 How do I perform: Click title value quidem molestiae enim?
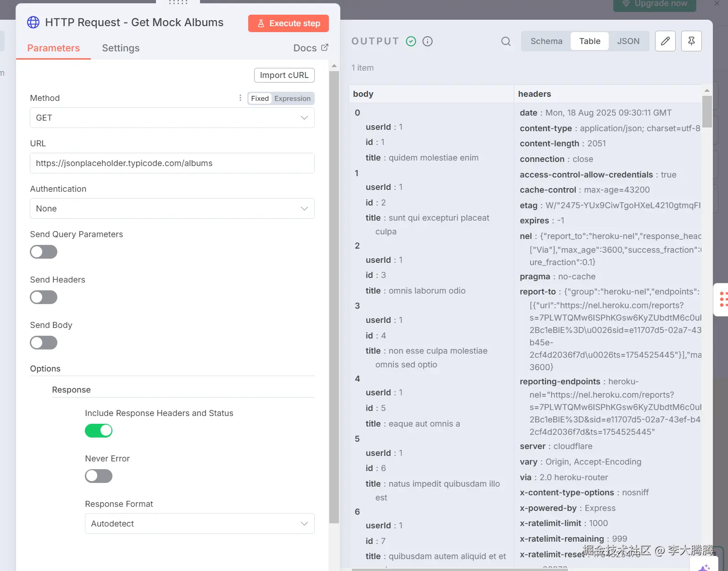click(x=433, y=158)
